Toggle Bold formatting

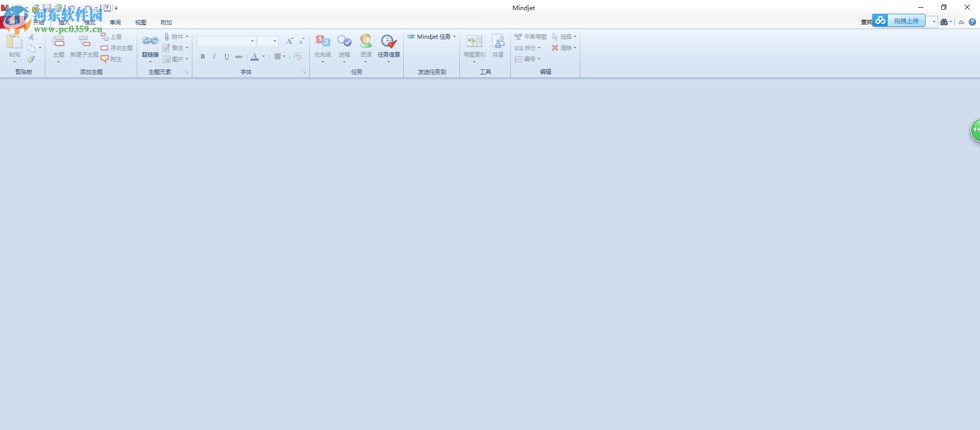point(203,57)
